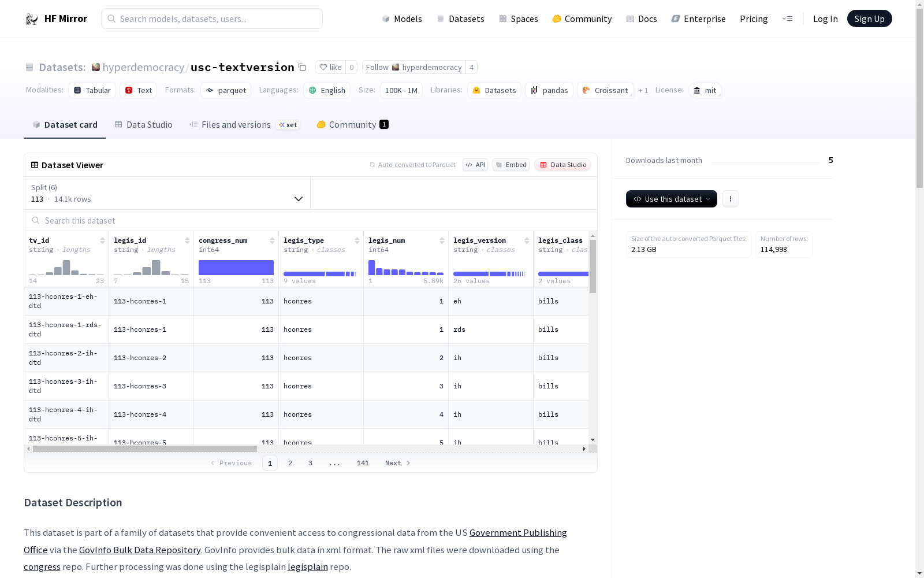Open the legisplain repo link

(x=308, y=566)
